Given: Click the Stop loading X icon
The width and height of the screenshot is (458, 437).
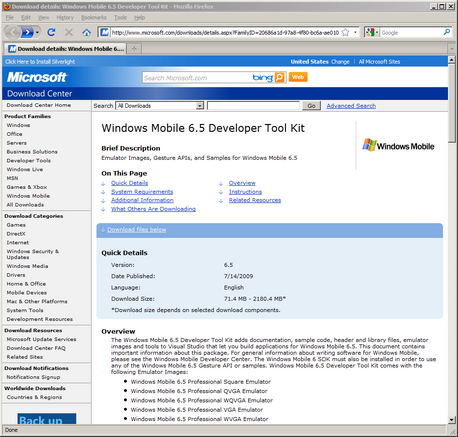Looking at the screenshot, I should 69,32.
